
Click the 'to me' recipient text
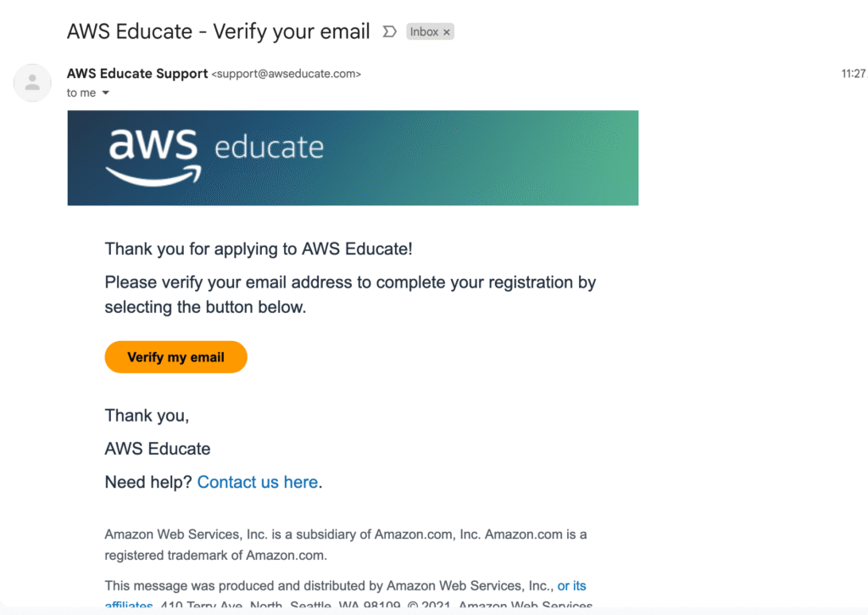point(81,93)
